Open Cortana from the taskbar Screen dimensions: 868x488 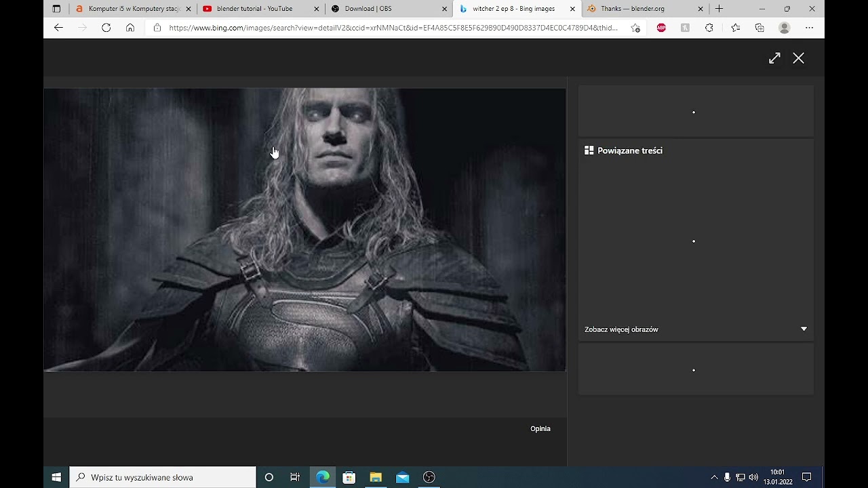[269, 477]
